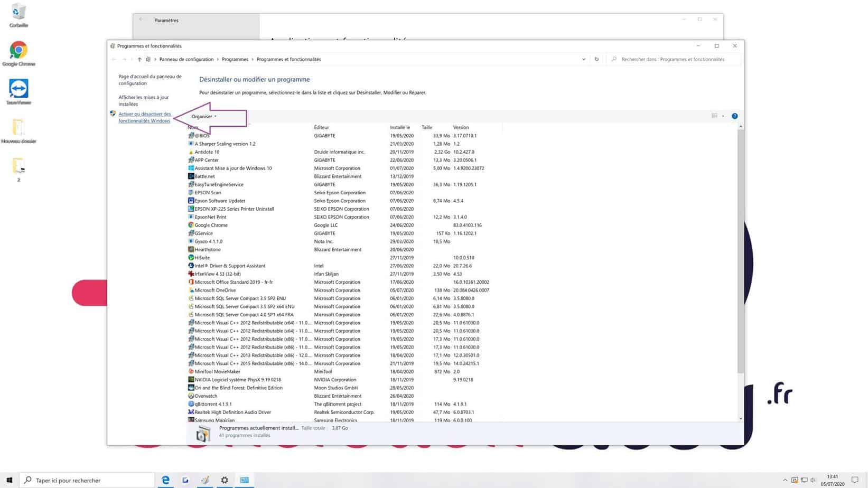Sort programs by Éditeur column
The height and width of the screenshot is (488, 868).
pyautogui.click(x=322, y=127)
